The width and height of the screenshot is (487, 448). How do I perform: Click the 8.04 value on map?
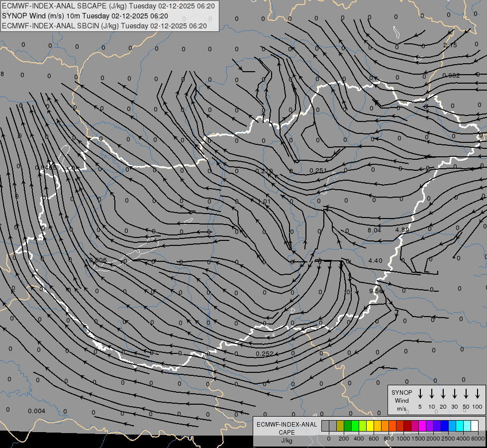(x=374, y=230)
